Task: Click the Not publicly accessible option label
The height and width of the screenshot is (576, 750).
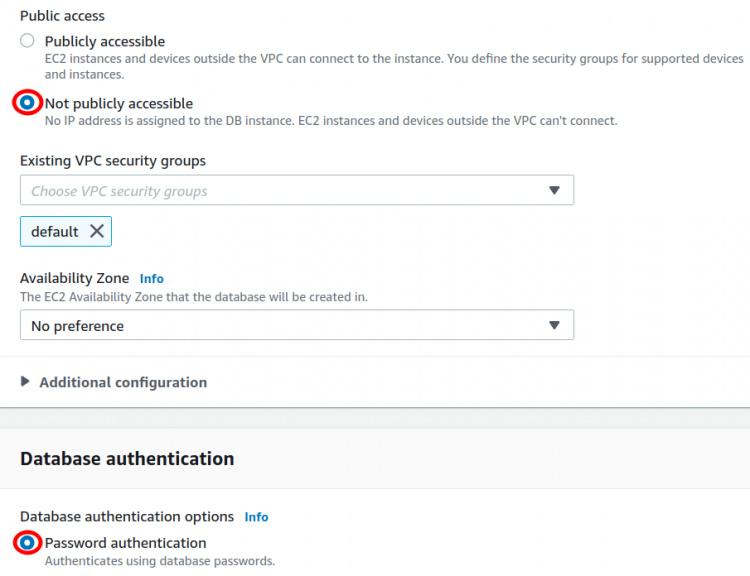Action: (119, 103)
